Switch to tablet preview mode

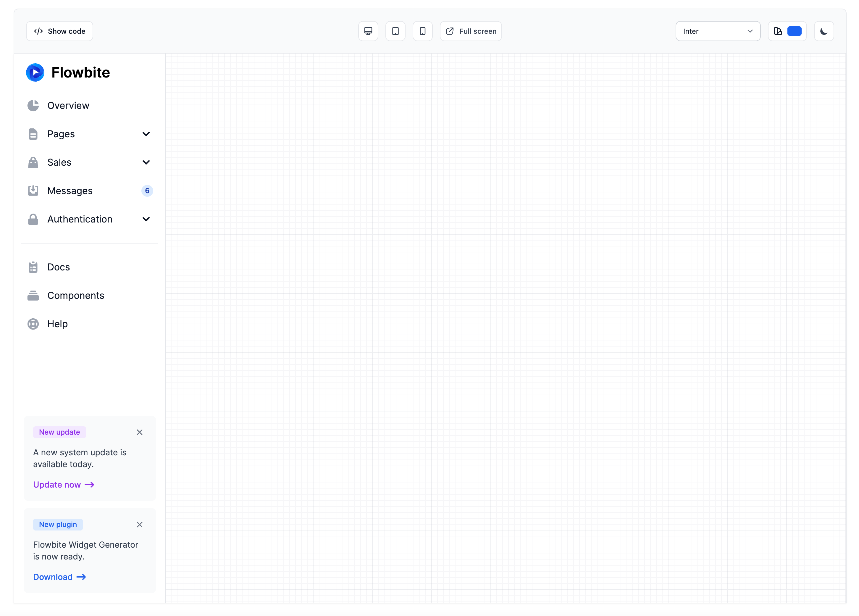point(395,31)
